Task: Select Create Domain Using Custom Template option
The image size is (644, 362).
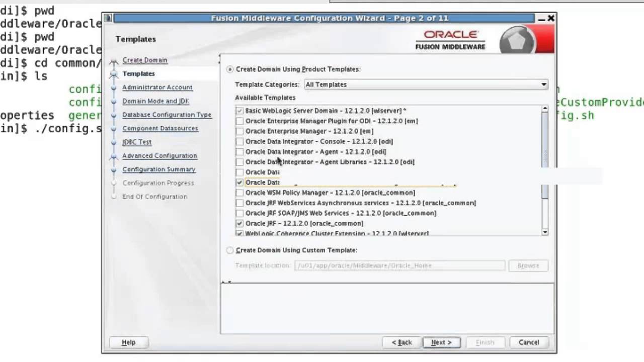Action: [x=230, y=250]
